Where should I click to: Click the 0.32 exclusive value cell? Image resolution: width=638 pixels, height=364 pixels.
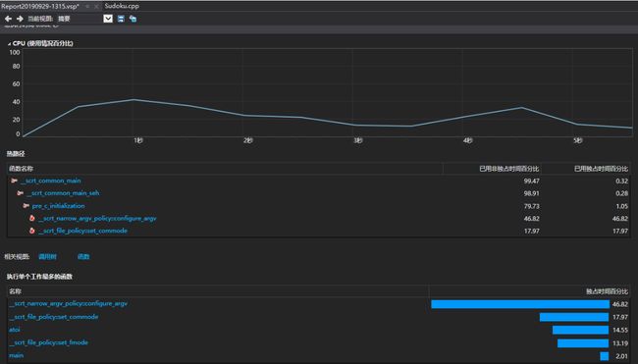(x=621, y=181)
